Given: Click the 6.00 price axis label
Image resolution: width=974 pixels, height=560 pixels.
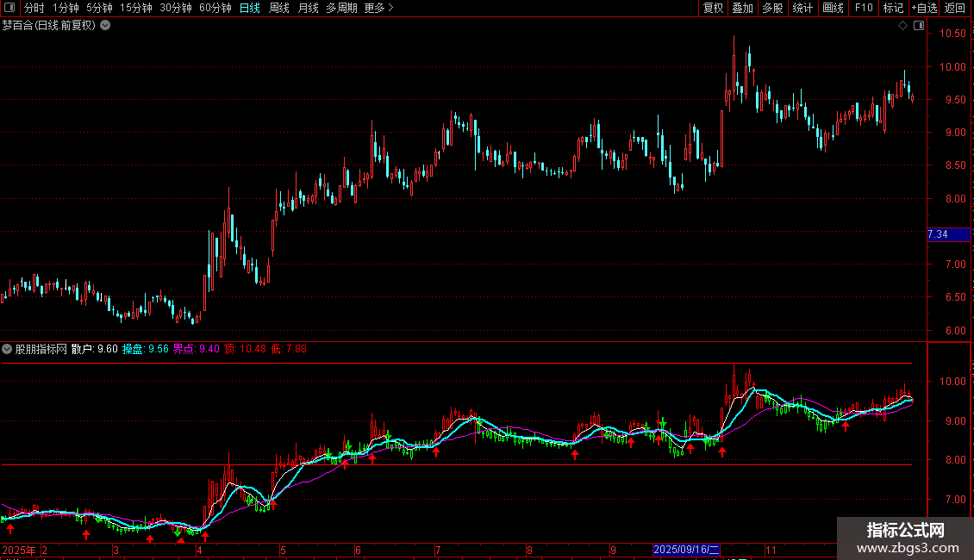Looking at the screenshot, I should coord(955,331).
